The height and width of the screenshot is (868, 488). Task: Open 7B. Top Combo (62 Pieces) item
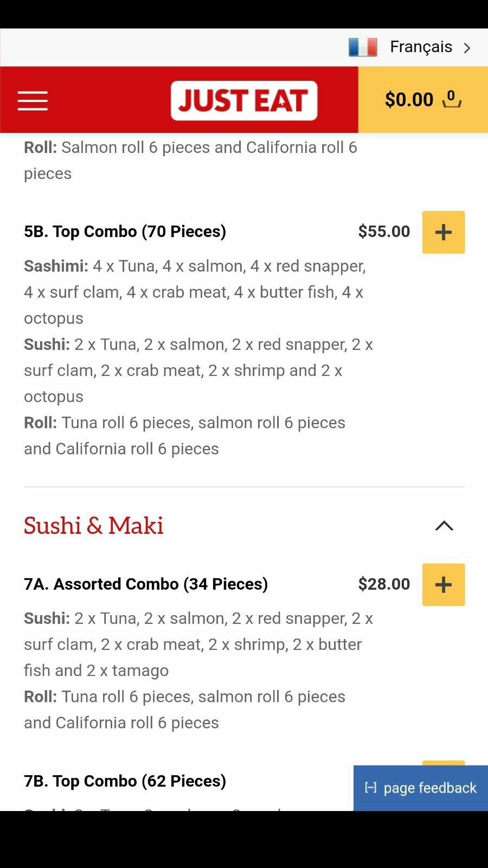pos(125,781)
